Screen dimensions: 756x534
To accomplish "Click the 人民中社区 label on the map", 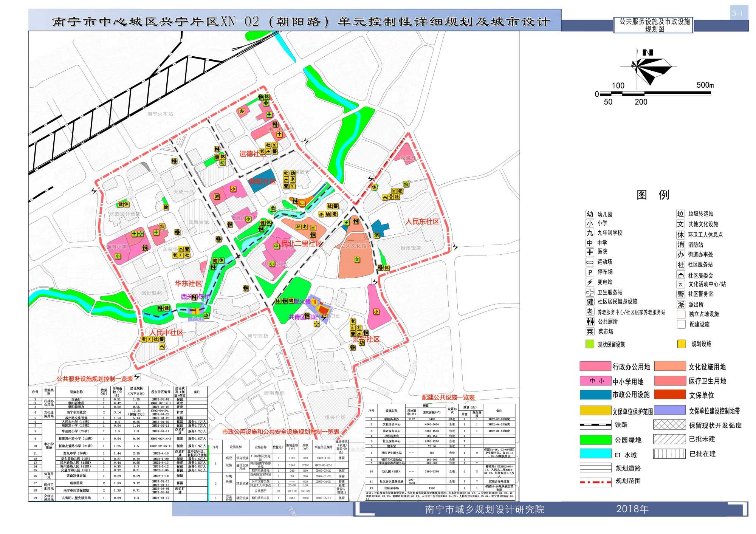I will (x=166, y=333).
